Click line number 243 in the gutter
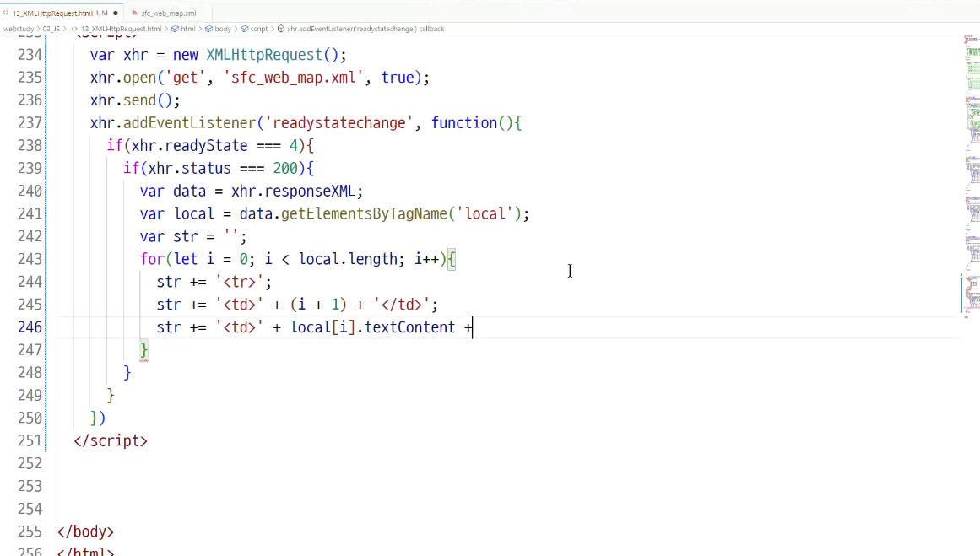This screenshot has width=980, height=556. click(x=30, y=259)
